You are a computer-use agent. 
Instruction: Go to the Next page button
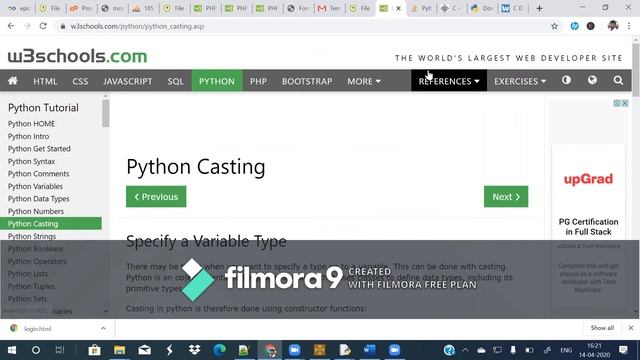click(x=506, y=197)
